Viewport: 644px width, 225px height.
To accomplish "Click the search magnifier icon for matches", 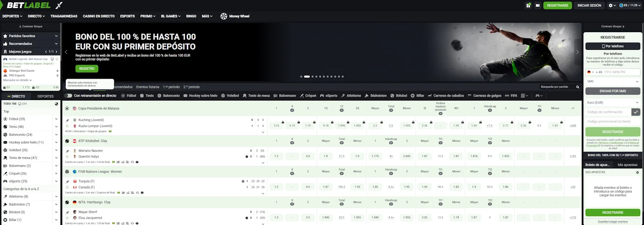I will [x=577, y=87].
